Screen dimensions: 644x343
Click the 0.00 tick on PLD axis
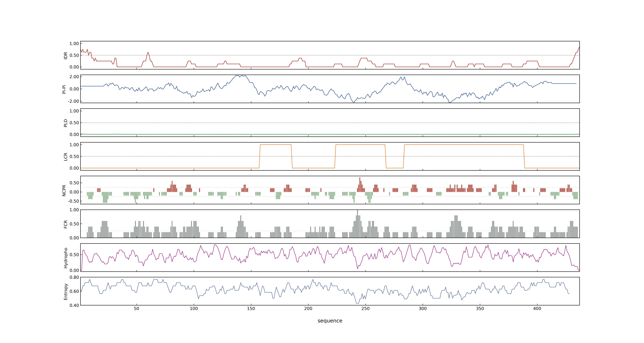(x=74, y=134)
